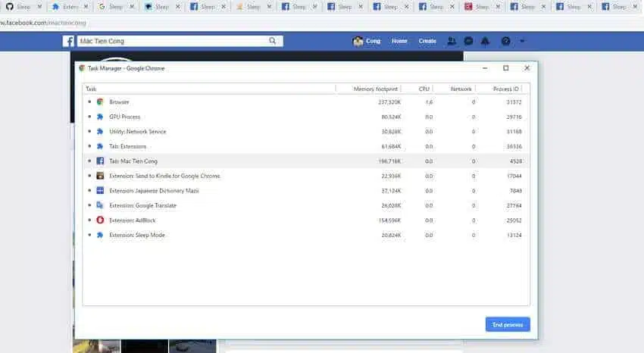Click the Google Translate extension icon

[x=100, y=205]
